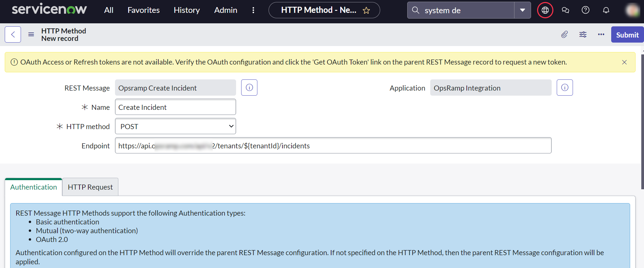Preview the REST Message record info icon
Screen dimensions: 644x268
tap(249, 88)
